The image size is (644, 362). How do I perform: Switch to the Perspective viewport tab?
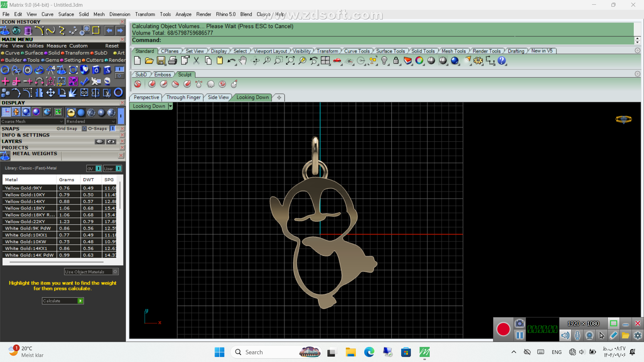(x=146, y=97)
